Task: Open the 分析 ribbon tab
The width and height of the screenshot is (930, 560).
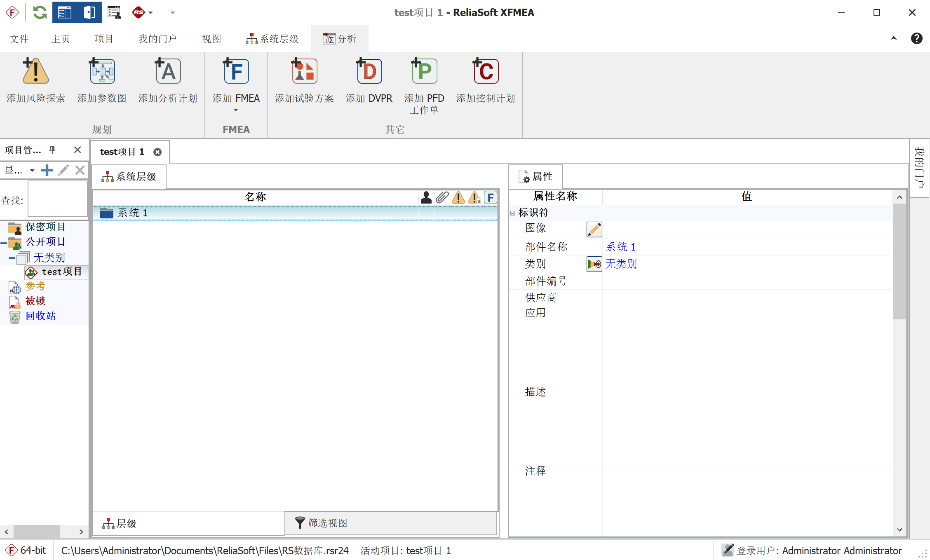Action: tap(339, 39)
